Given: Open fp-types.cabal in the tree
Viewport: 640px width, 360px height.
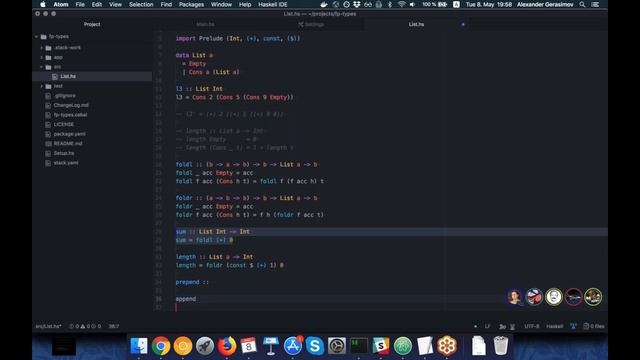Looking at the screenshot, I should pyautogui.click(x=70, y=115).
